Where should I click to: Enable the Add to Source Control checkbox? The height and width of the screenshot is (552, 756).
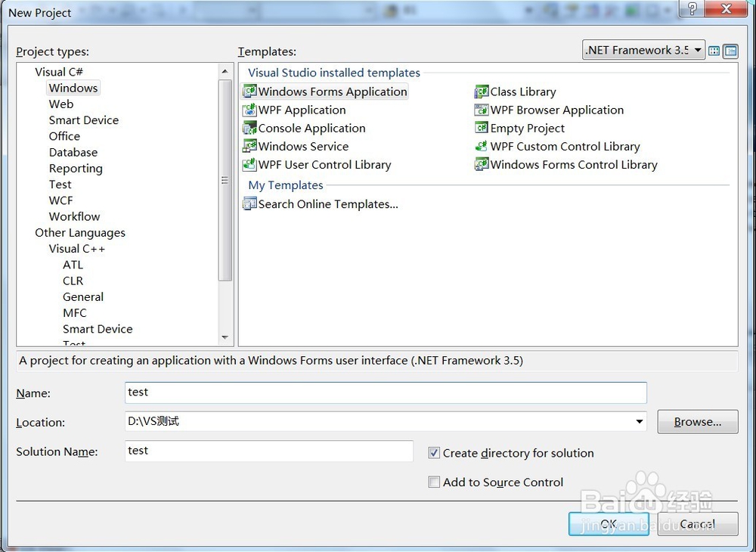pyautogui.click(x=434, y=482)
